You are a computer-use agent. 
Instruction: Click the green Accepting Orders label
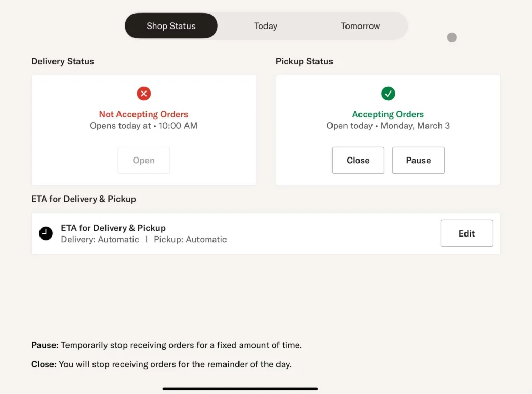point(388,114)
